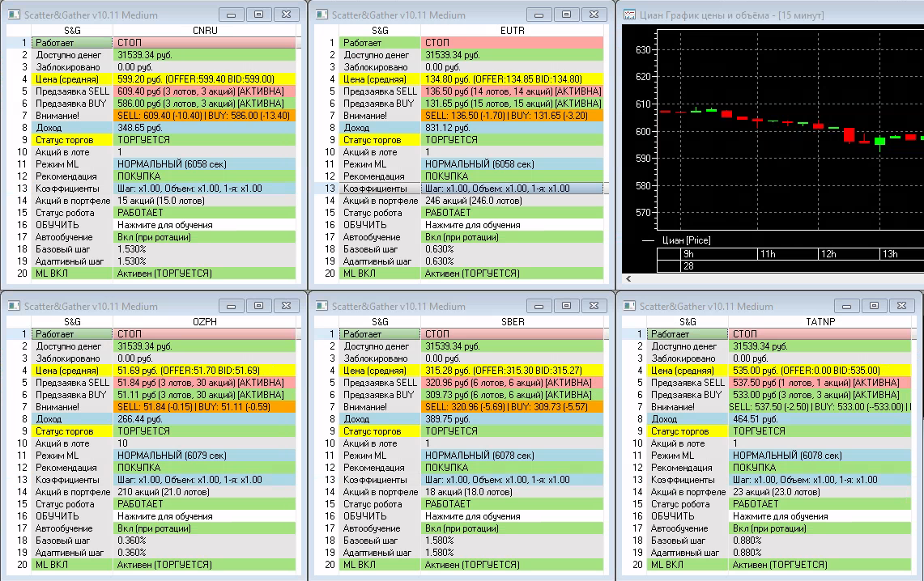Select price cell 315.28 руб. in SBER
The image size is (924, 581).
tap(512, 371)
